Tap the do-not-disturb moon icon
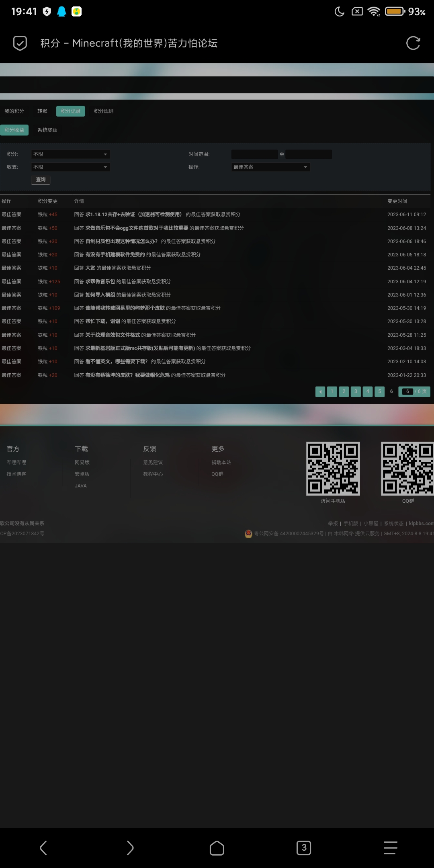This screenshot has width=434, height=868. click(x=340, y=12)
